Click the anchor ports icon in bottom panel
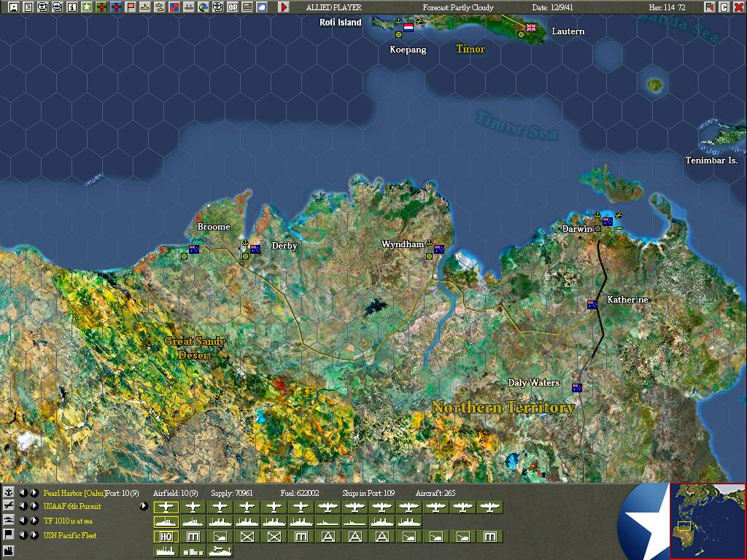 (x=9, y=493)
